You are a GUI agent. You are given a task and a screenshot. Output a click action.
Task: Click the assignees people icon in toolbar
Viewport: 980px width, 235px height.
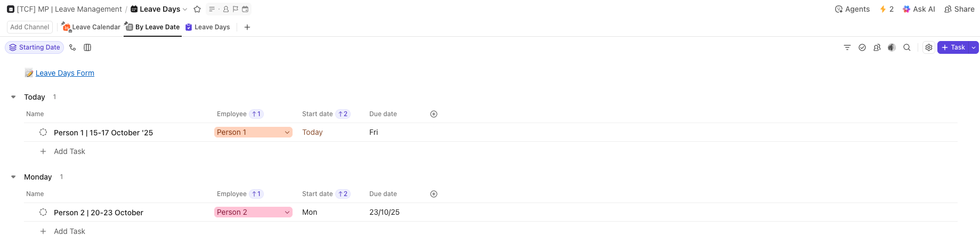pyautogui.click(x=877, y=47)
